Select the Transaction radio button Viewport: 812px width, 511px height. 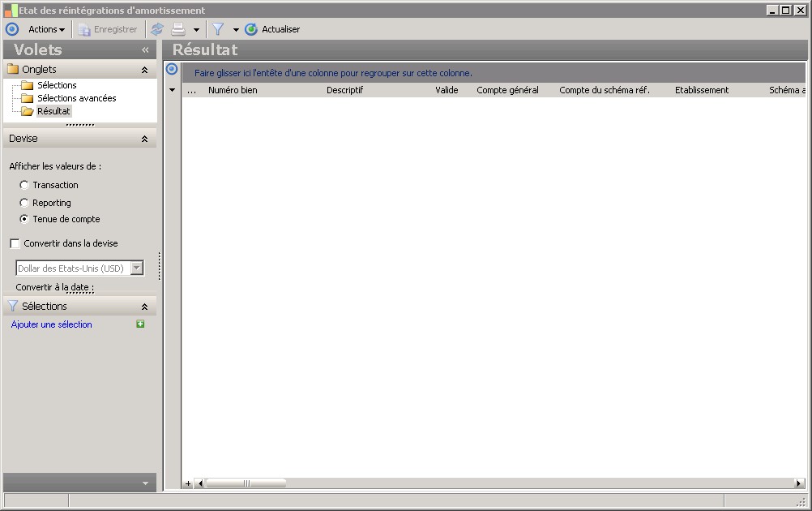click(x=24, y=185)
